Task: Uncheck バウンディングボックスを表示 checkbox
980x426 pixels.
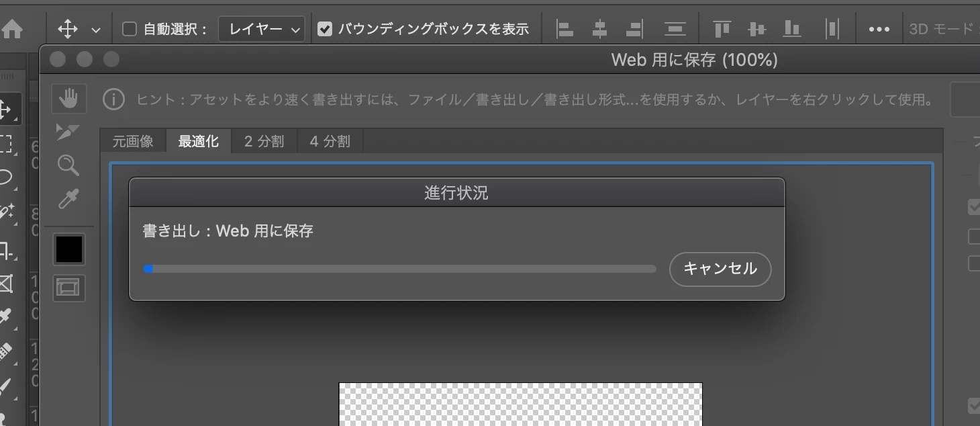Action: (x=325, y=29)
